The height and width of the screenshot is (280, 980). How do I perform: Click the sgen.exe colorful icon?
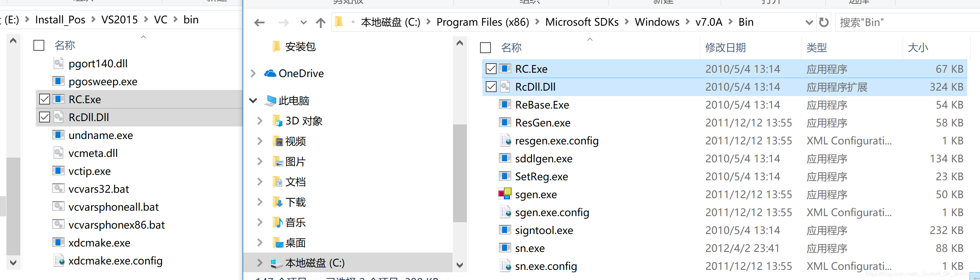point(505,194)
